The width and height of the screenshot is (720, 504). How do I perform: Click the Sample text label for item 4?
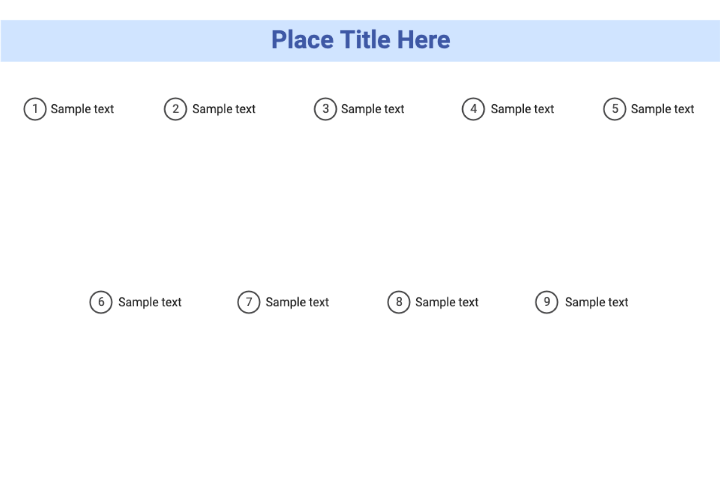point(522,109)
